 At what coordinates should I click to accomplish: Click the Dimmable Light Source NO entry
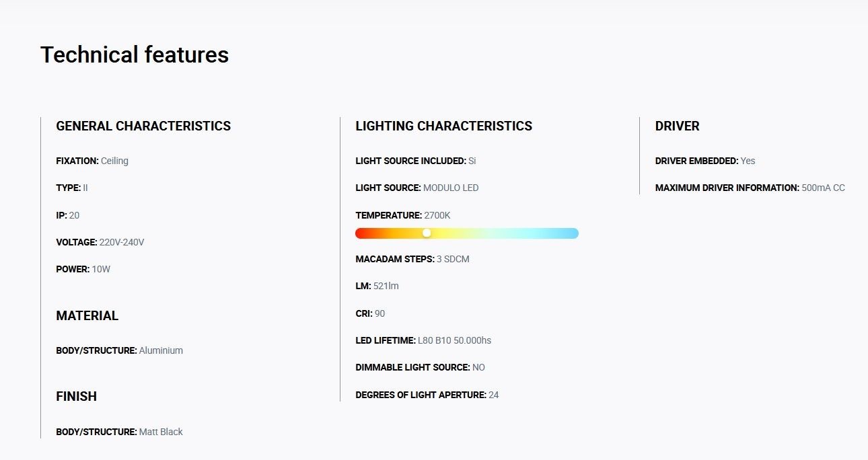coord(420,367)
